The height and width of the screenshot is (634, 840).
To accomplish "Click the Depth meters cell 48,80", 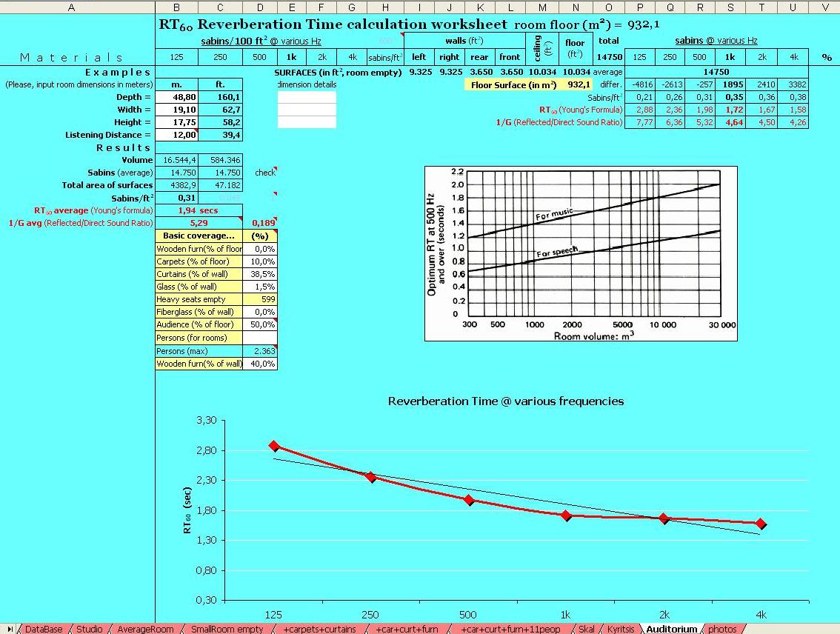I will coord(177,97).
